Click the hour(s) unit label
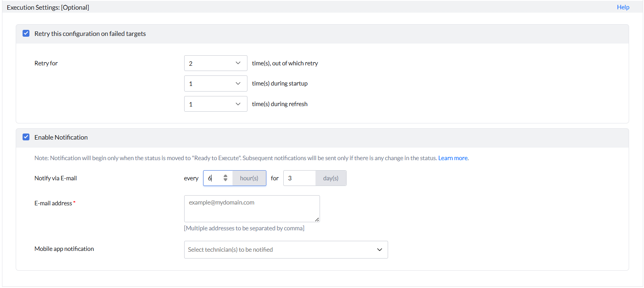Viewport: 644px width, 288px height. click(249, 178)
